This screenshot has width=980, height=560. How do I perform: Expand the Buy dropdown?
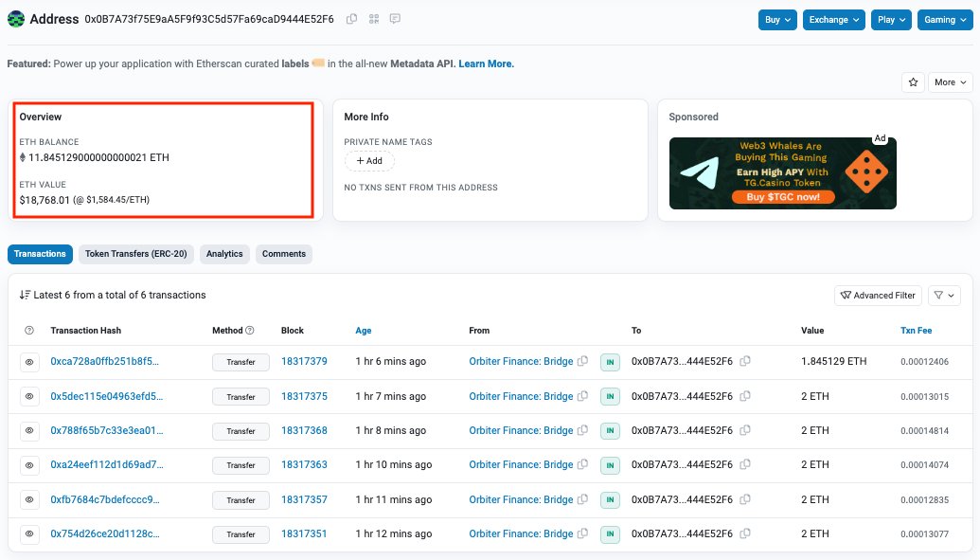tap(777, 19)
